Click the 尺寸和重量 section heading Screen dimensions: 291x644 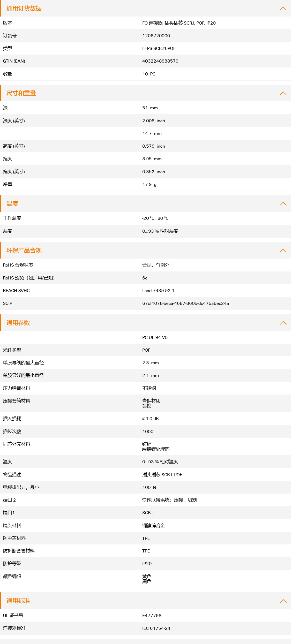tap(21, 93)
